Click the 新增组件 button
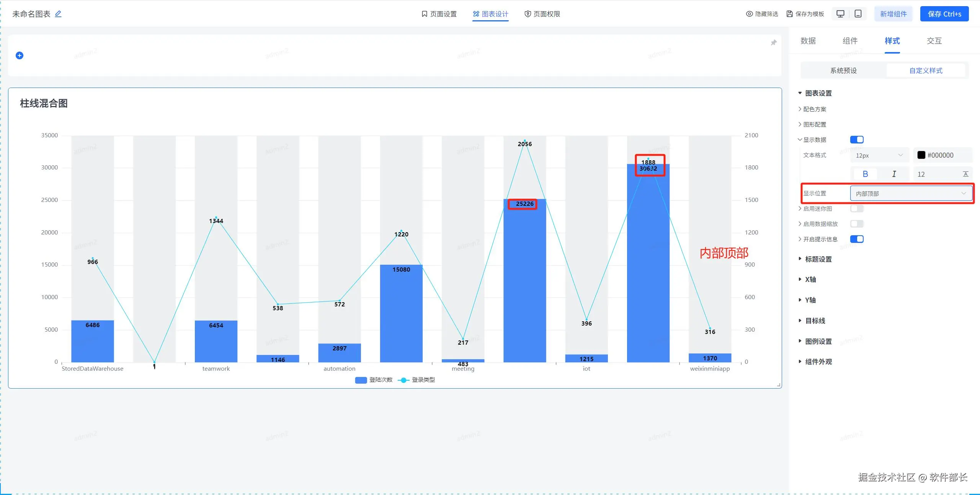980x495 pixels. (893, 14)
